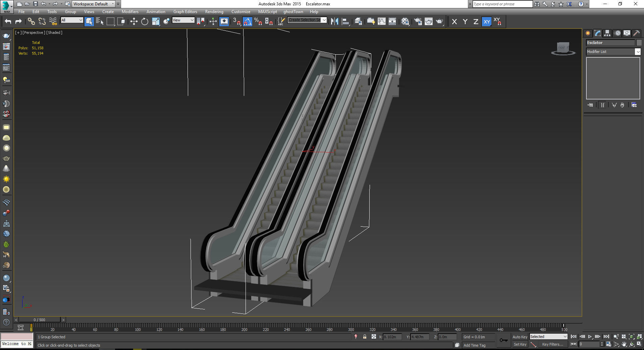The width and height of the screenshot is (644, 350).
Task: Click the Align tool in toolbar
Action: coord(345,21)
